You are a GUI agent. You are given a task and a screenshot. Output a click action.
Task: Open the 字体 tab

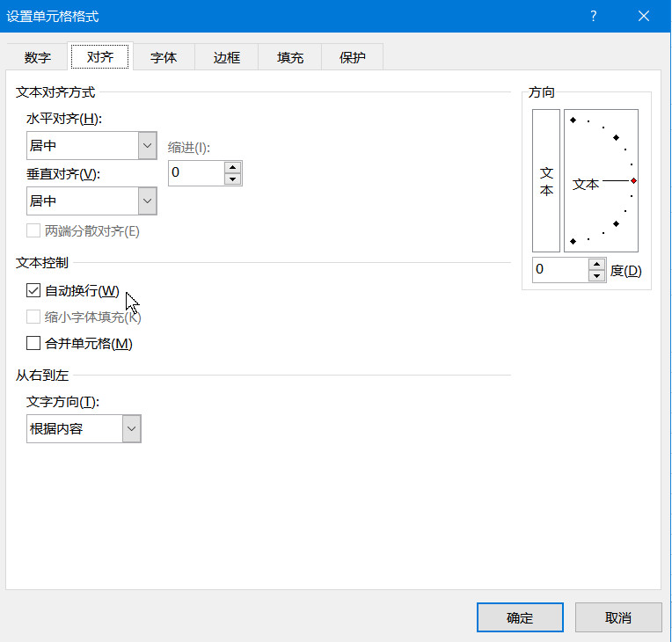pos(164,57)
